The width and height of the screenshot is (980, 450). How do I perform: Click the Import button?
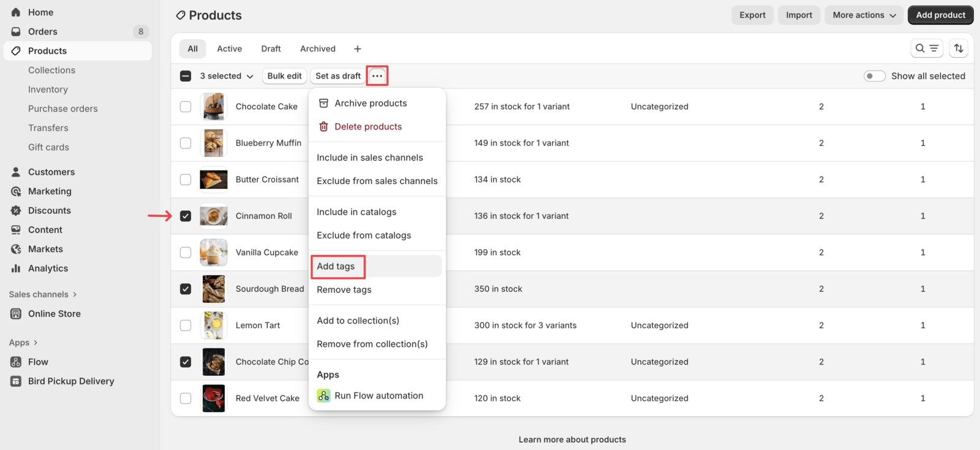799,15
